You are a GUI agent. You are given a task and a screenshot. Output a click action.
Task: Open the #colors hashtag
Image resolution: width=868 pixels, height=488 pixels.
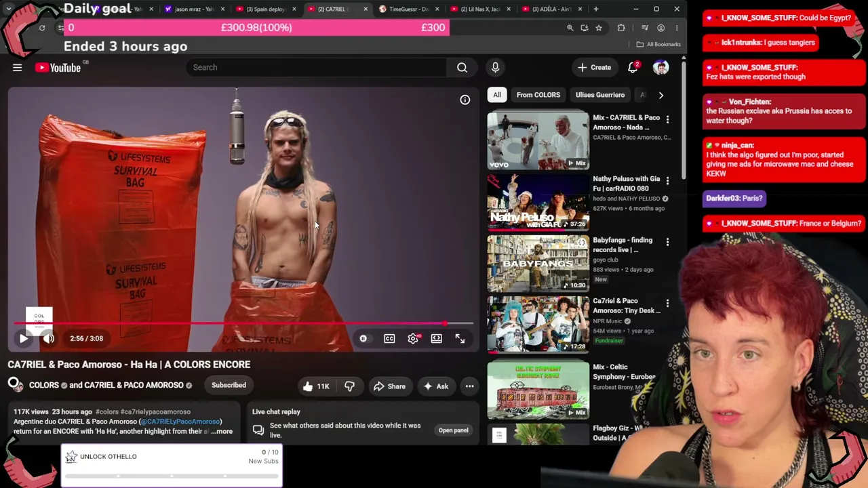(x=107, y=411)
